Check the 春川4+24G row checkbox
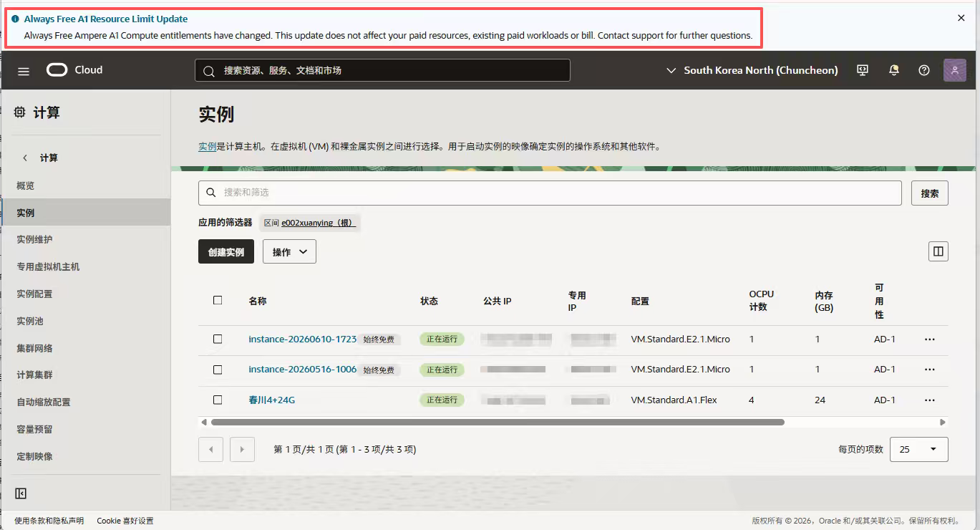Image resolution: width=980 pixels, height=530 pixels. click(x=218, y=400)
